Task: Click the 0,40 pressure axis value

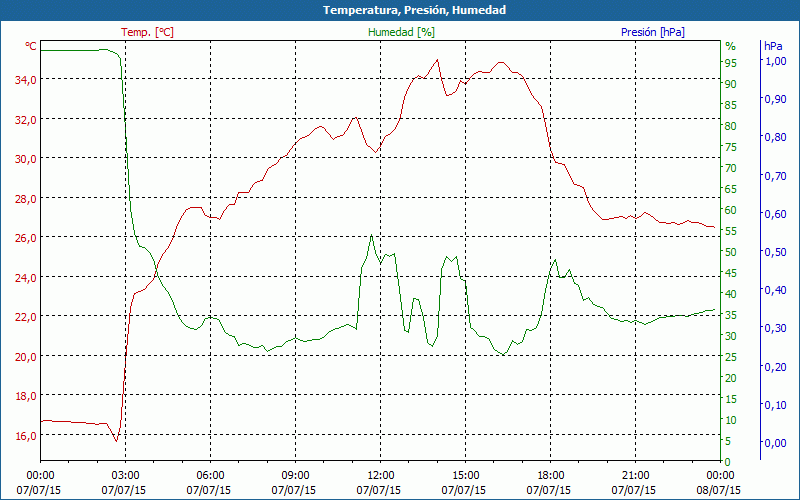Action: [x=776, y=290]
